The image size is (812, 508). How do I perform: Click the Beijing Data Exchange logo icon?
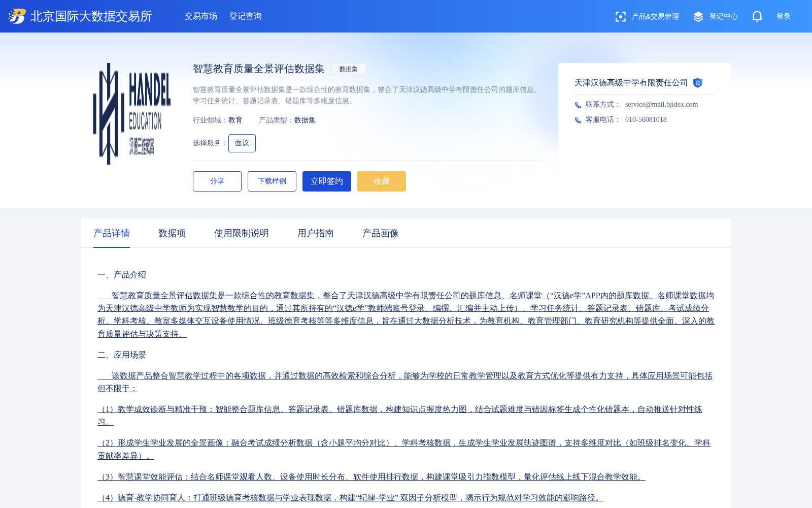click(x=17, y=16)
